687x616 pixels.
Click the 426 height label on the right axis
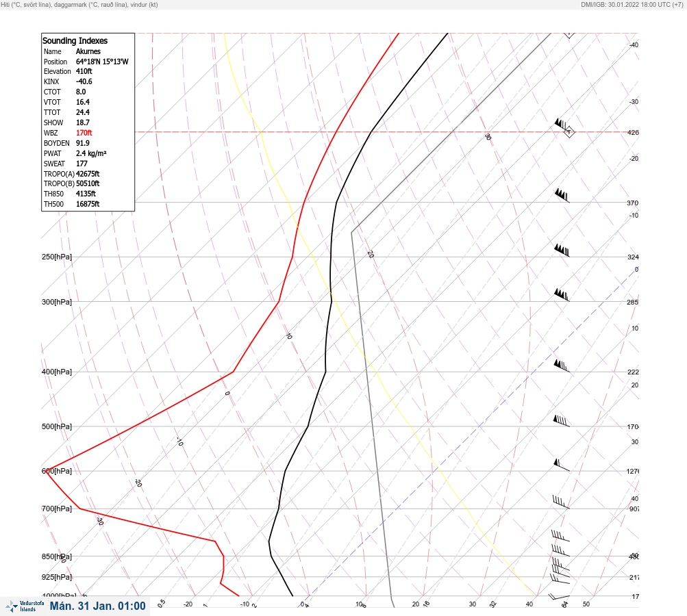pyautogui.click(x=633, y=132)
